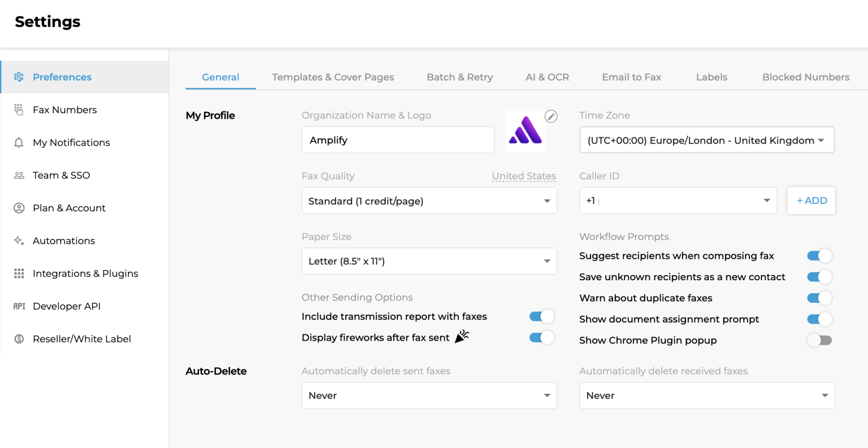
Task: Click the My Notifications bell icon
Action: point(19,142)
